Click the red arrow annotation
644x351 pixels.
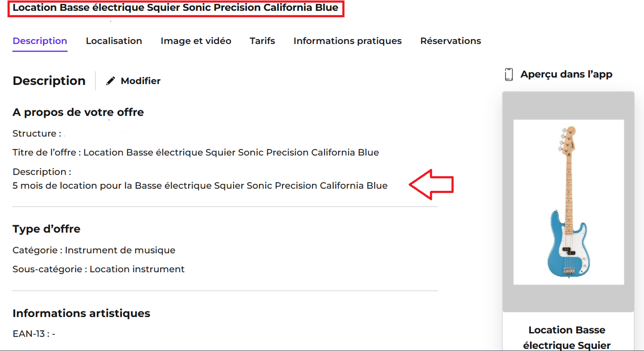point(431,185)
